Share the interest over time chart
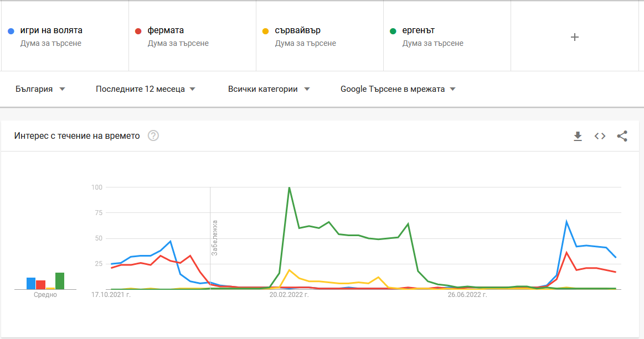 (x=622, y=136)
